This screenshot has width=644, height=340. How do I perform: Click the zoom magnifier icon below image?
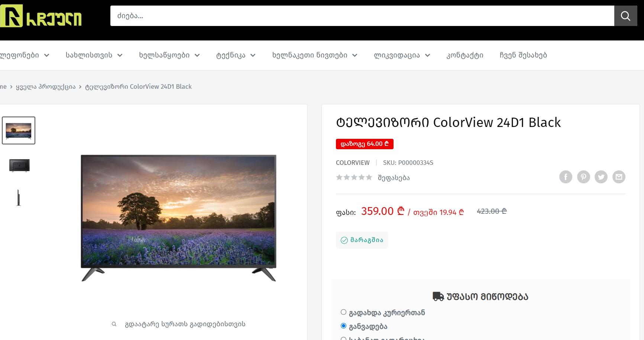(114, 324)
